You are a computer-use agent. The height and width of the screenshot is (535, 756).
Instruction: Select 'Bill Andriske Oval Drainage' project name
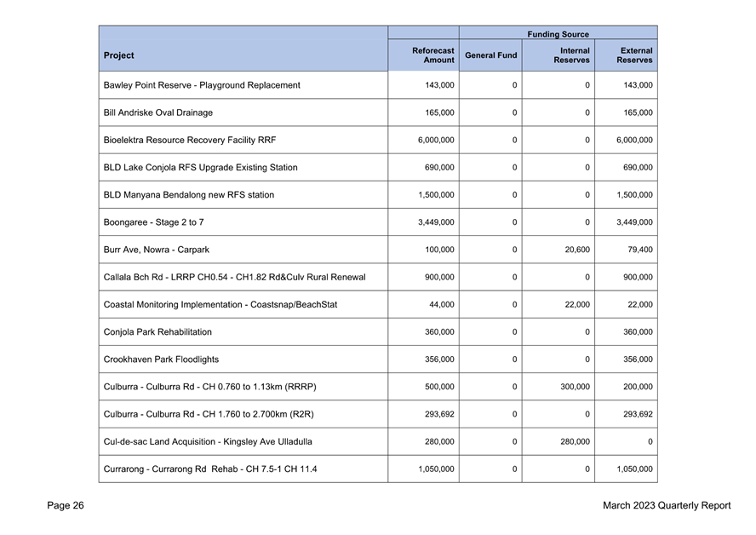coord(158,113)
